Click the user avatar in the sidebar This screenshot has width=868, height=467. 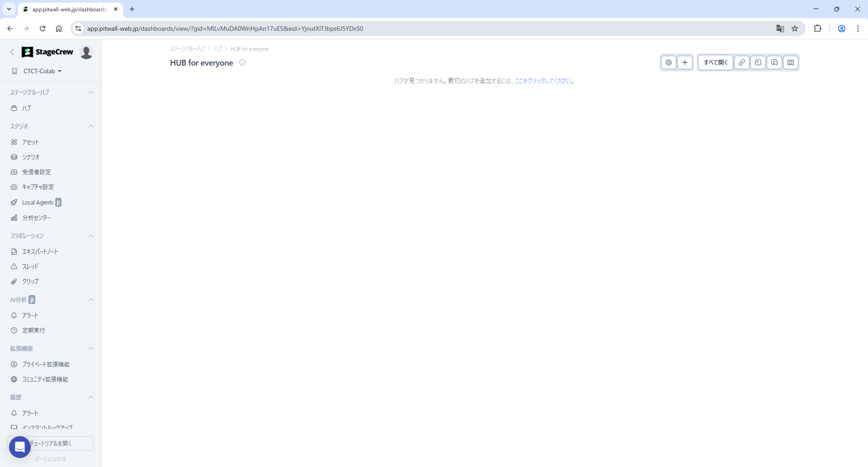pos(86,52)
